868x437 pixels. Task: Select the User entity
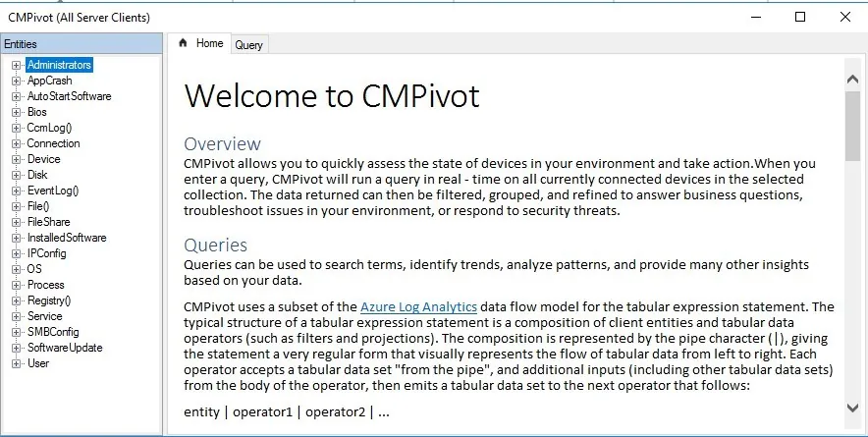[x=38, y=363]
